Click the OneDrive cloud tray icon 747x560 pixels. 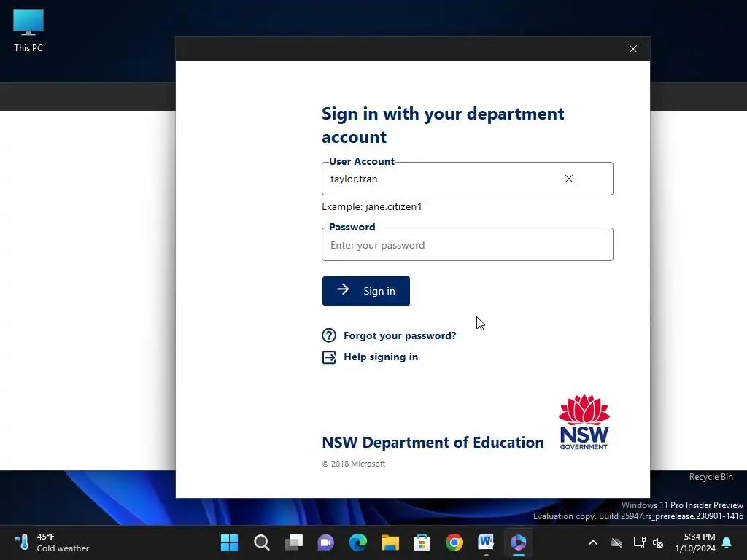tap(616, 542)
